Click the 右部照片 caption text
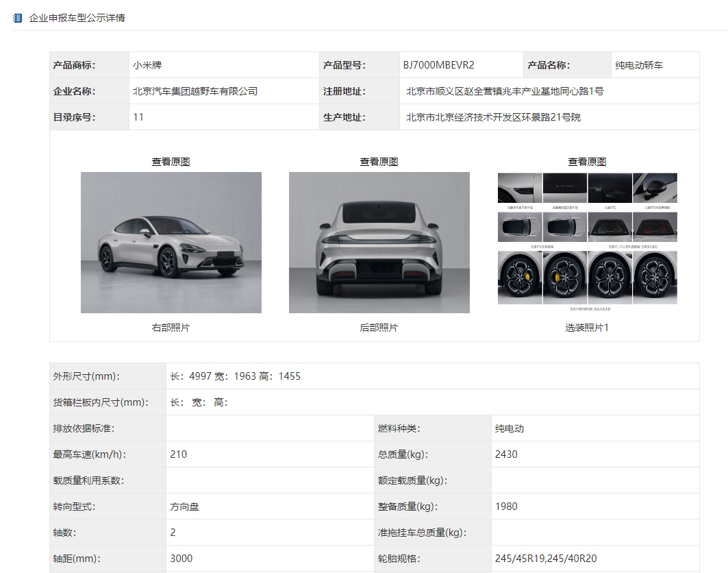The image size is (728, 573). coord(171,328)
